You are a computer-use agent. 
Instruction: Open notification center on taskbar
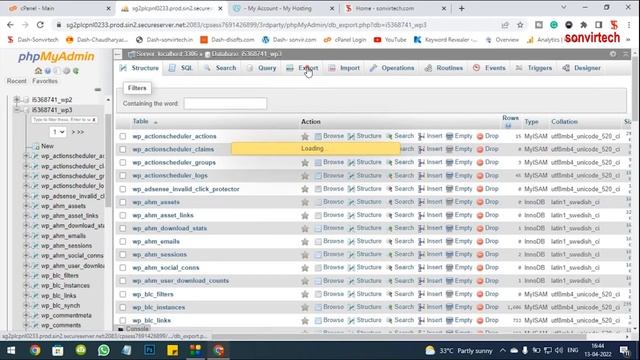click(624, 350)
